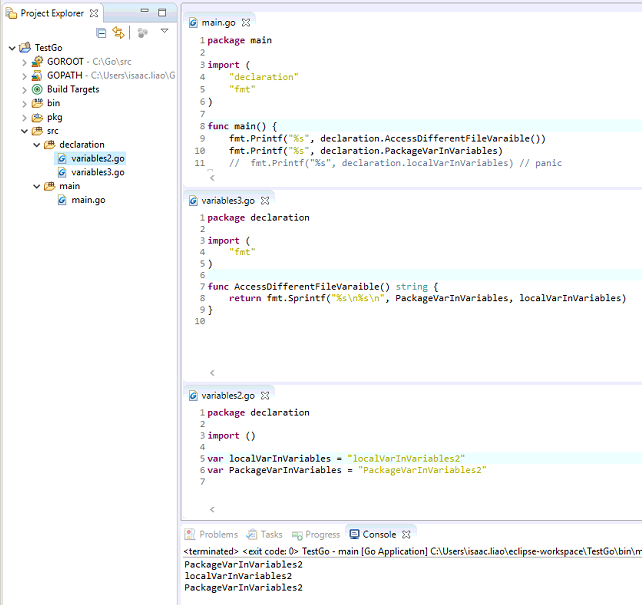Viewport: 642px width, 605px height.
Task: Expand the GOPATH tree node
Action: [24, 75]
